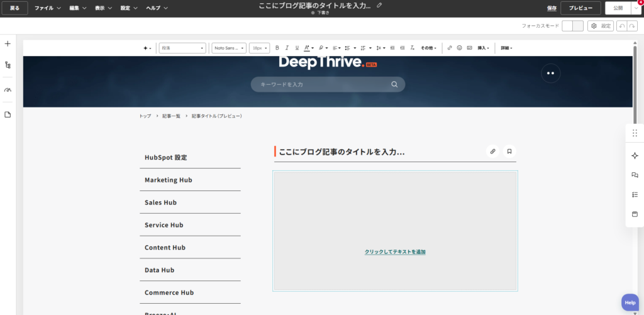Toggle underline formatting

pos(297,48)
